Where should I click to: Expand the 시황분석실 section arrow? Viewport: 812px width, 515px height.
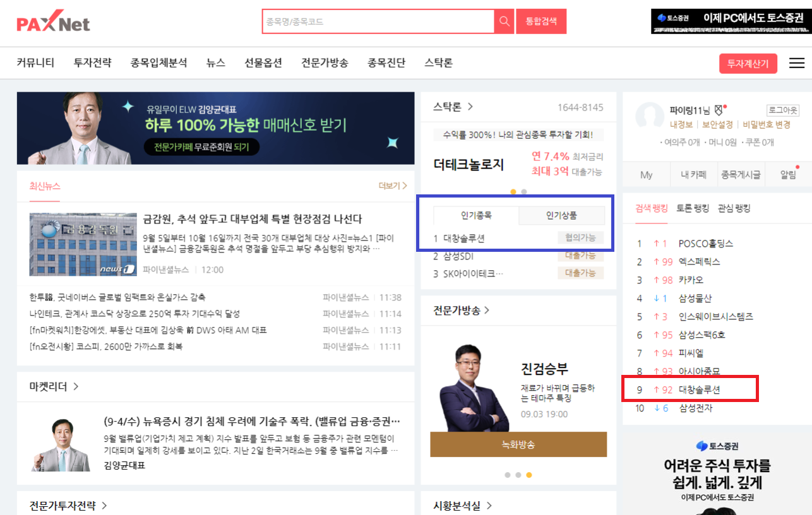[489, 506]
